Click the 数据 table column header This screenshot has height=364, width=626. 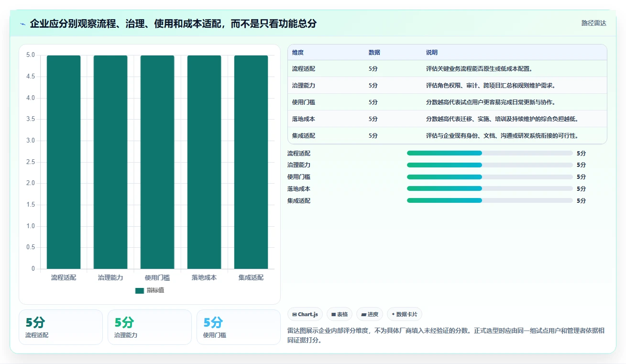[374, 53]
